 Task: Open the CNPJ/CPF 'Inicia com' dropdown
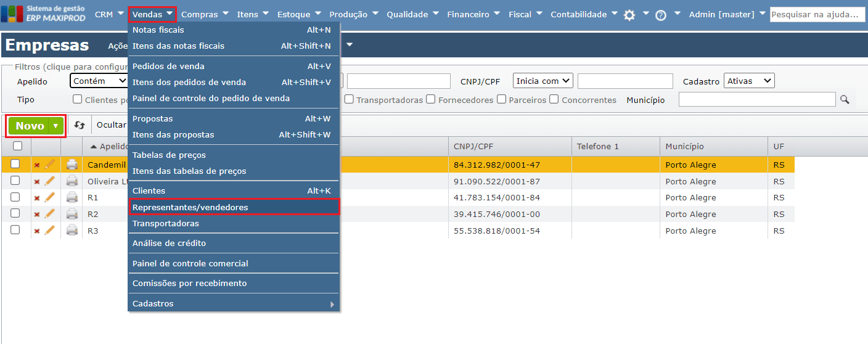coord(543,81)
